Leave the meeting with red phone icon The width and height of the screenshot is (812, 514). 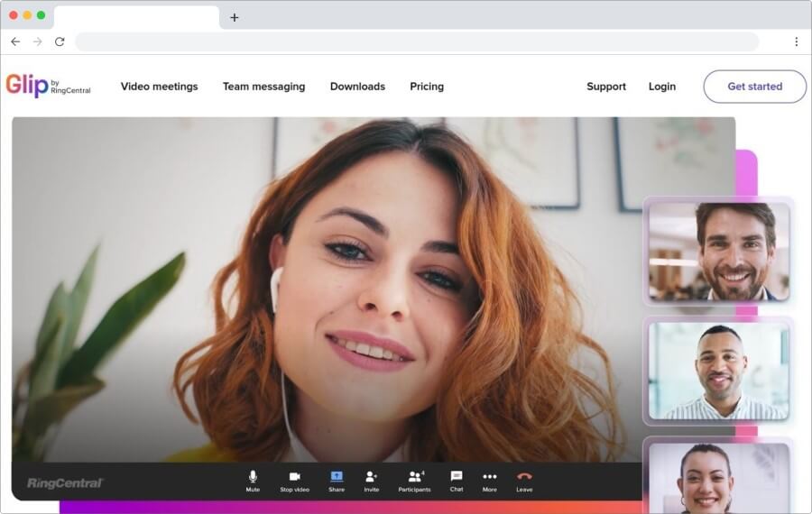click(524, 481)
